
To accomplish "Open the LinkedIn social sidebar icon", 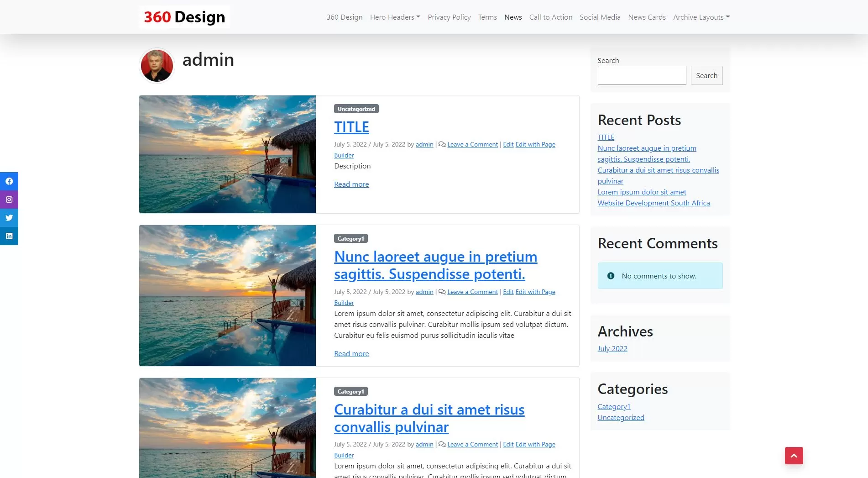I will click(9, 236).
